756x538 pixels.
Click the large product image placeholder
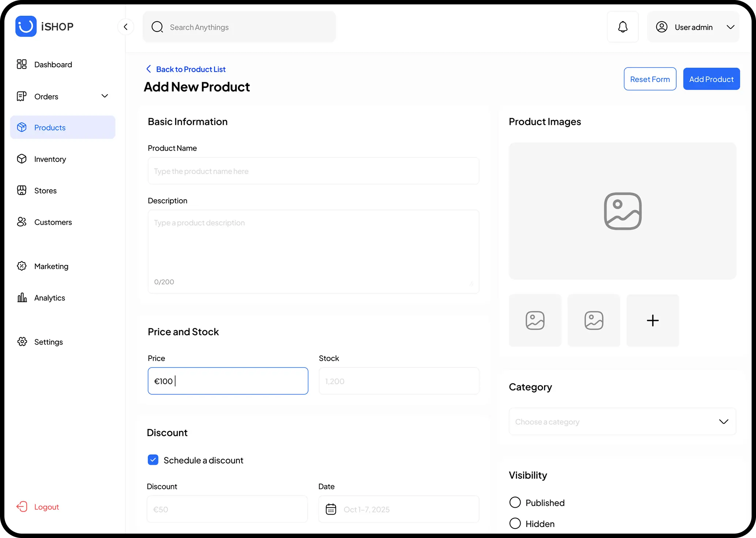pyautogui.click(x=622, y=211)
